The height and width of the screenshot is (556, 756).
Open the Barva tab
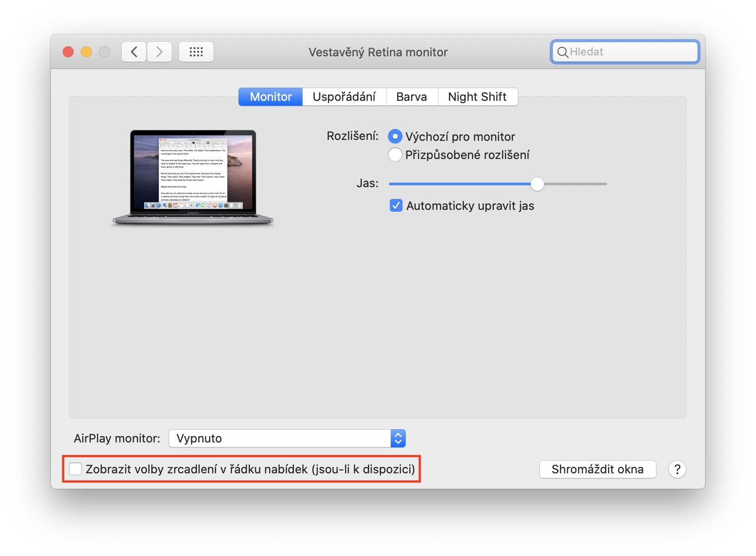[412, 97]
